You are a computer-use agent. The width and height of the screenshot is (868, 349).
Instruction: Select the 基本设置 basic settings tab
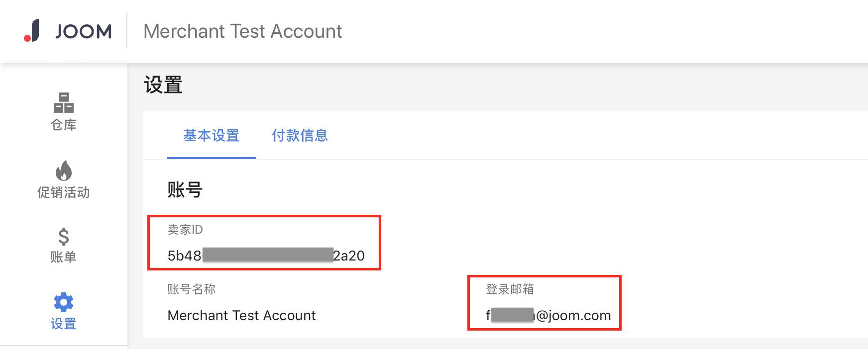(x=211, y=136)
